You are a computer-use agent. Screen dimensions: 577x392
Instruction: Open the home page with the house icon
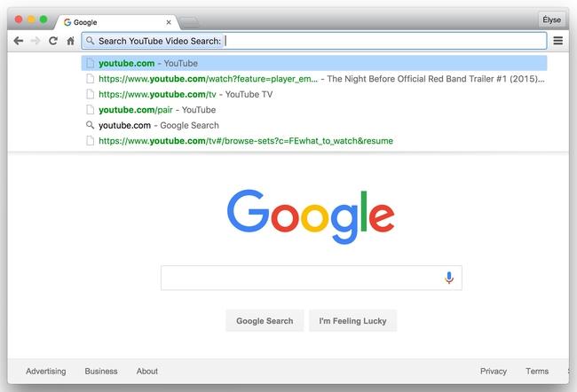[x=70, y=41]
